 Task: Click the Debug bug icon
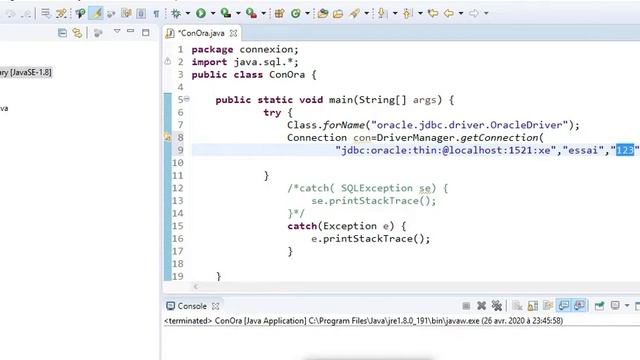176,13
